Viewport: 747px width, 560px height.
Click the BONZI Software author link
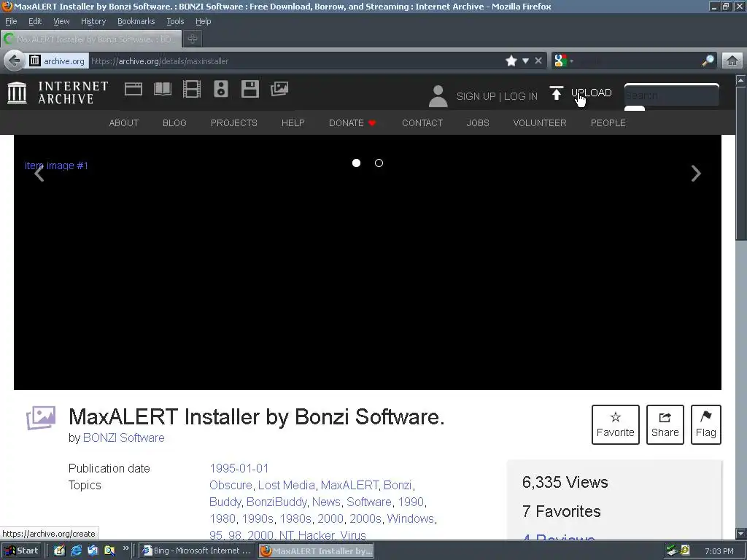[x=124, y=437]
